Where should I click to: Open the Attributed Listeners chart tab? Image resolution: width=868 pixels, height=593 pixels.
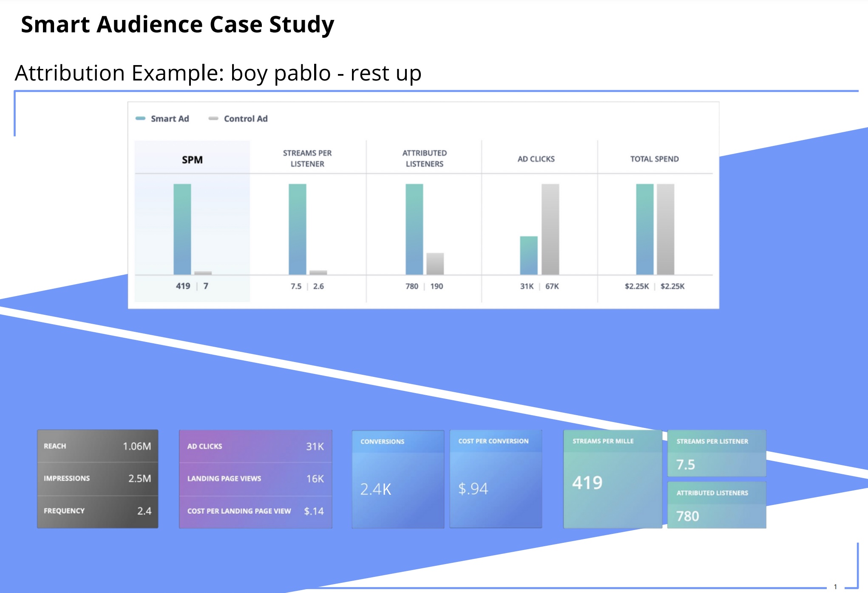point(424,158)
